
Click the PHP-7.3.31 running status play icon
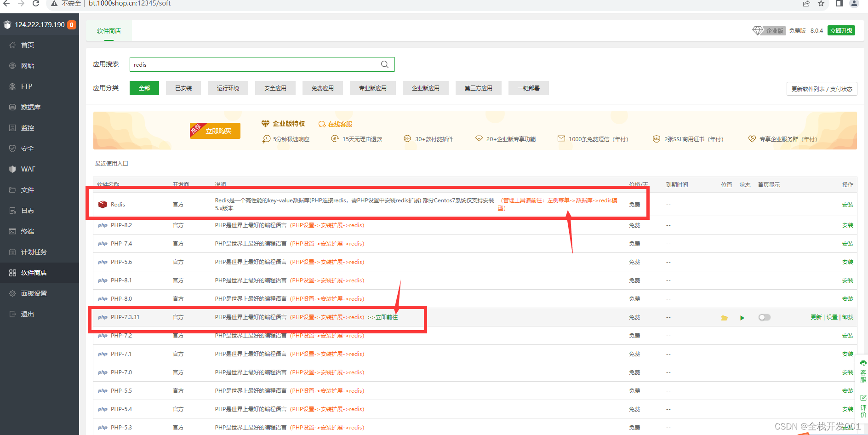[742, 318]
